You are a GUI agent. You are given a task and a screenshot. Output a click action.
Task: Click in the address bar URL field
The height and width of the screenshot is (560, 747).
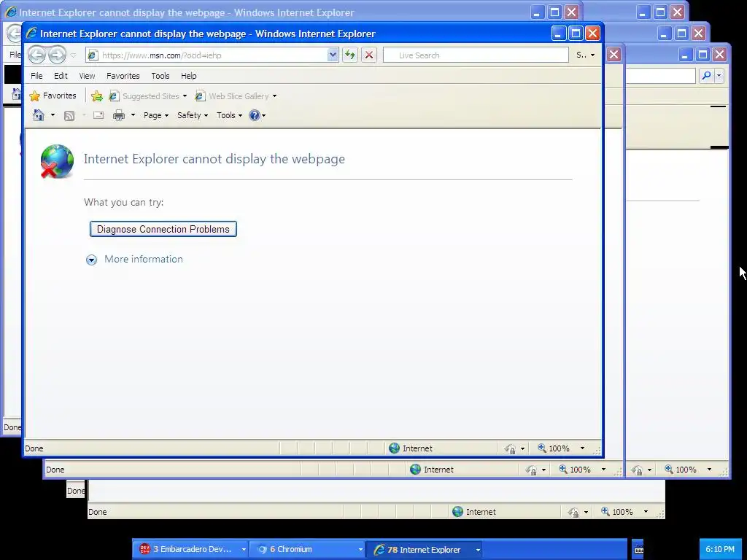[214, 55]
